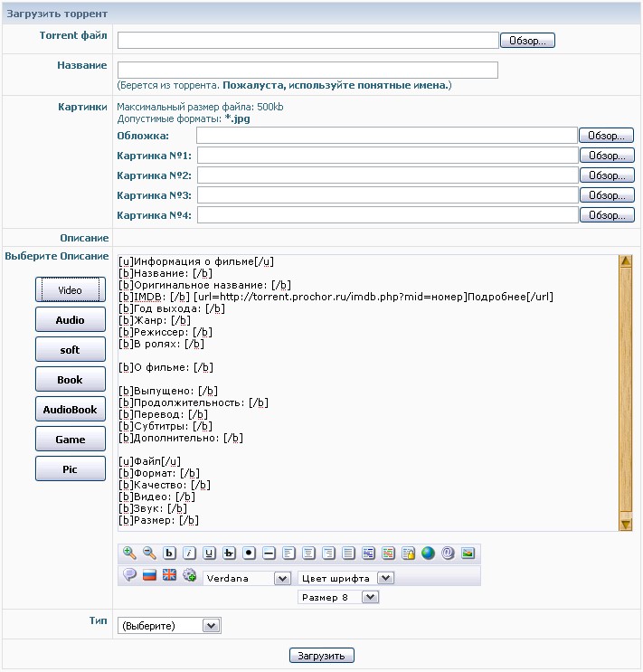The image size is (643, 672).
Task: Click the zoom out magnifier icon
Action: (149, 554)
